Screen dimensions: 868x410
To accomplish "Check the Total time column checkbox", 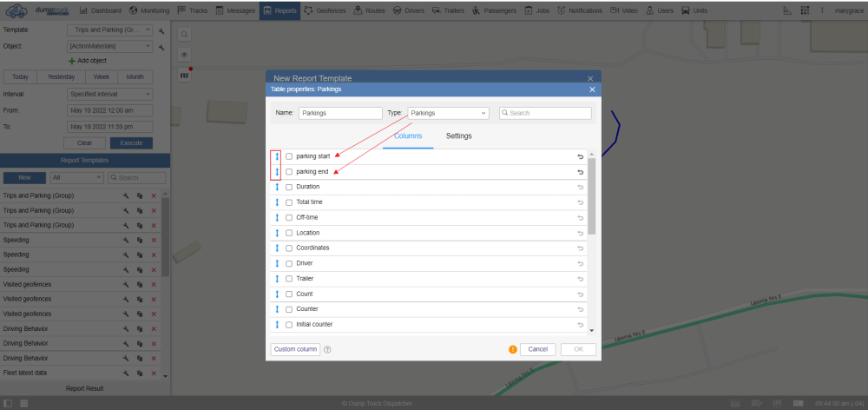I will coord(289,202).
